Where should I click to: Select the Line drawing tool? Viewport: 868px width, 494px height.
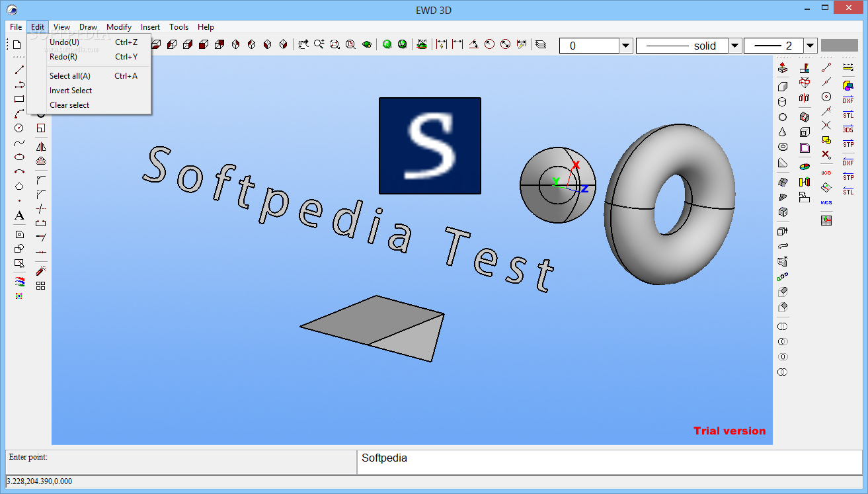pos(19,70)
